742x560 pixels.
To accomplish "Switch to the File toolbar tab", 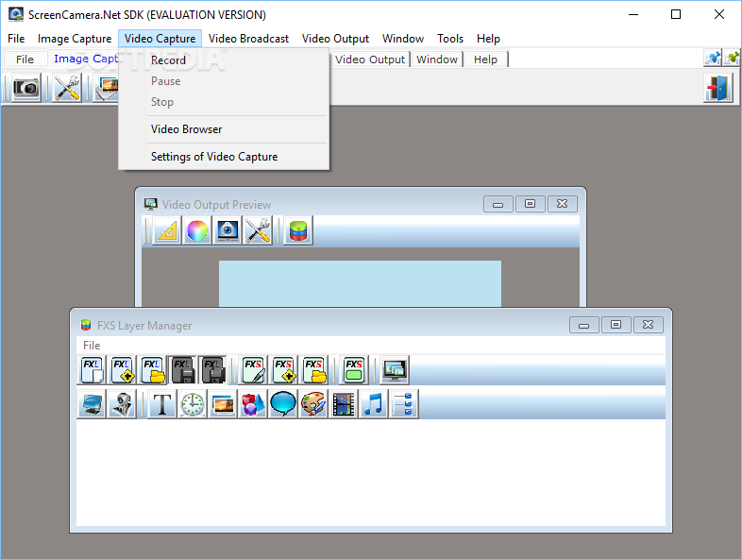I will pos(25,59).
